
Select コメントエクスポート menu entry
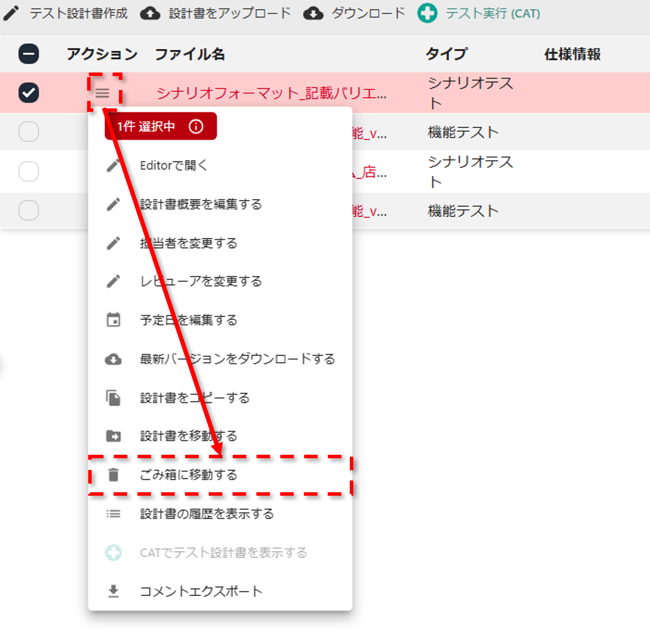[220, 591]
